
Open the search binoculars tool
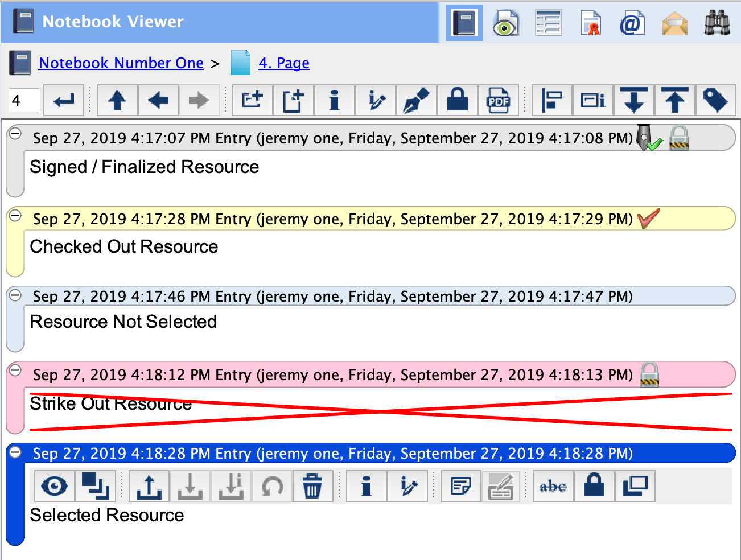point(717,23)
